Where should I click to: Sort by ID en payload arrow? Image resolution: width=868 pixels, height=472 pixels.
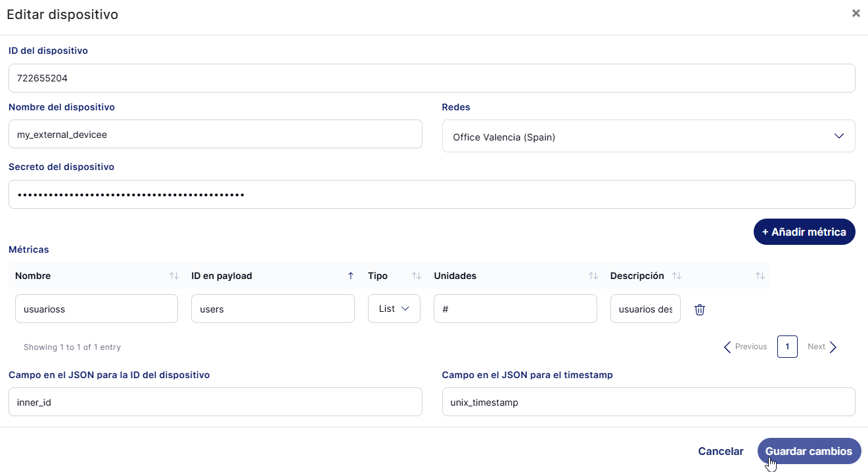pyautogui.click(x=350, y=276)
